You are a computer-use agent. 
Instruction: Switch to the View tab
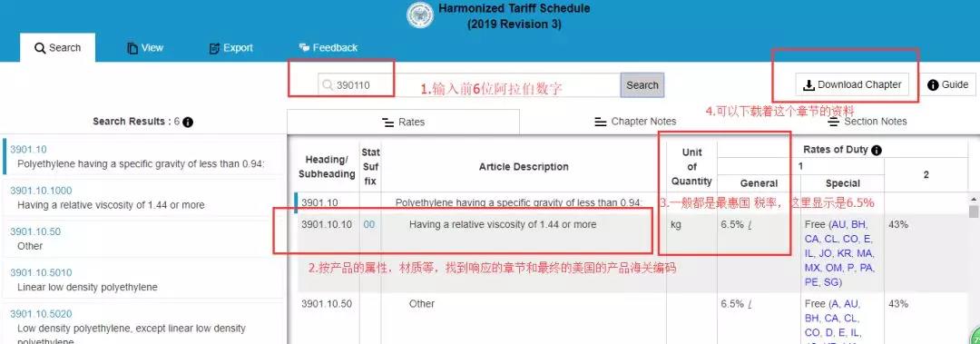pyautogui.click(x=145, y=47)
